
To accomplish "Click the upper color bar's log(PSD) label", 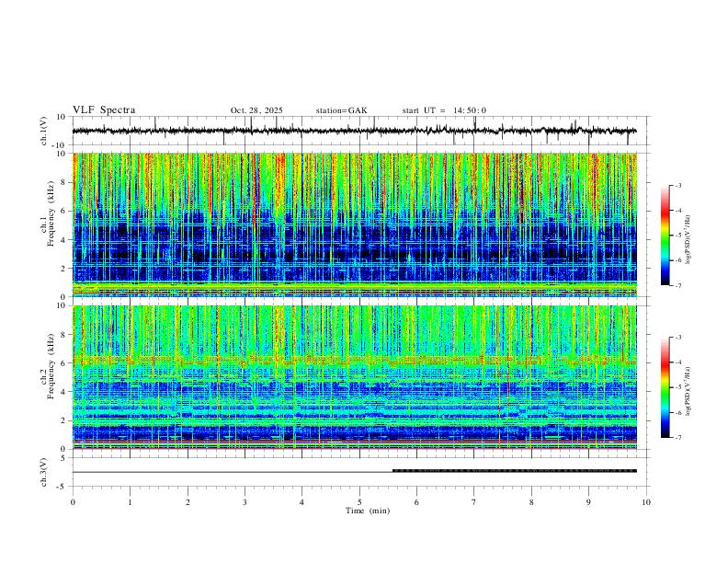I will [688, 240].
